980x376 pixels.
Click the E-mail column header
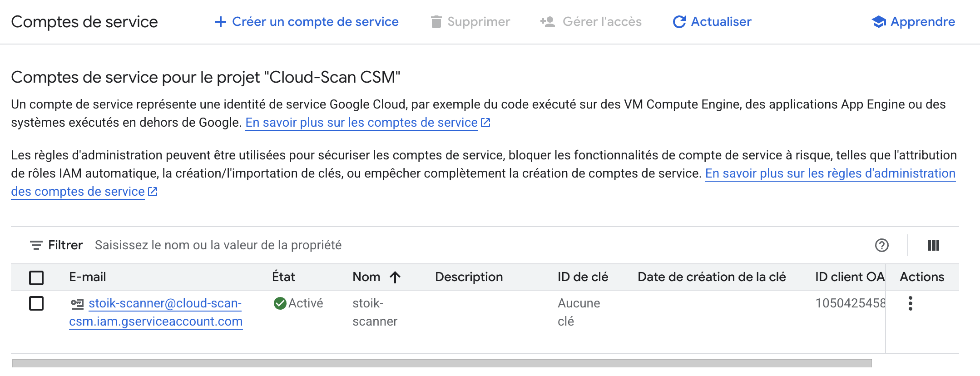(x=87, y=277)
